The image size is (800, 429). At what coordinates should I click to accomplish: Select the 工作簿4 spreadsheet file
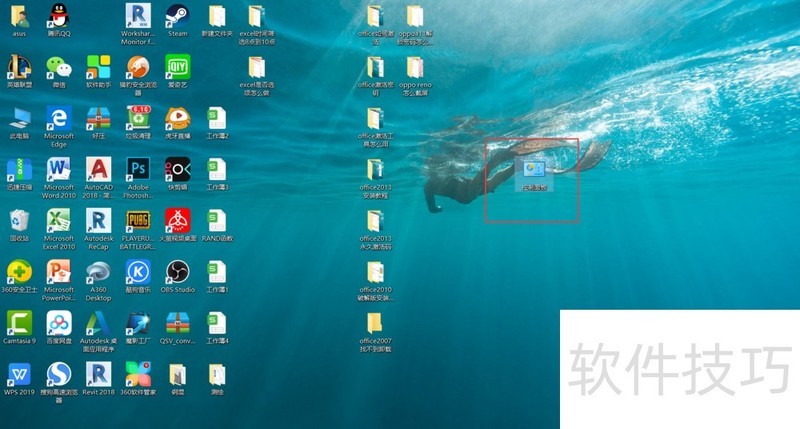coord(217,323)
